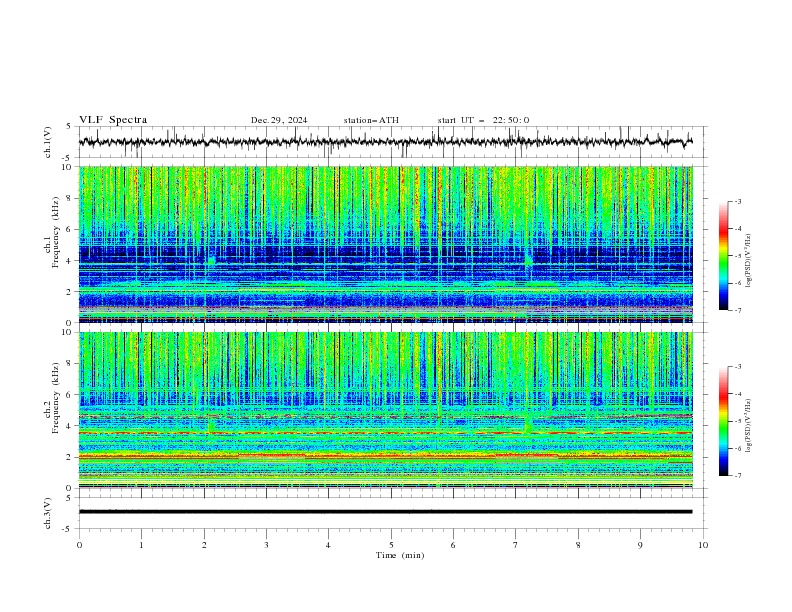Select the ch.2 "Frequency (kHz)" axis label
The height and width of the screenshot is (612, 792).
tap(55, 398)
